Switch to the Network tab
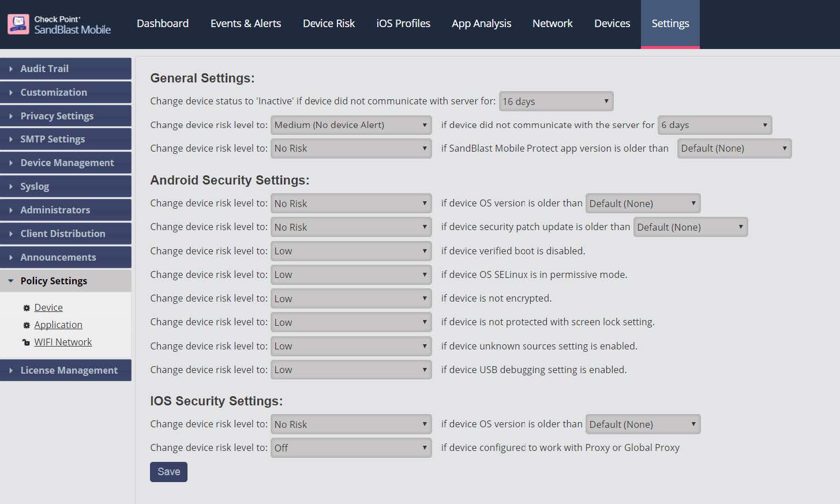Screen dimensions: 840x504 (553, 24)
